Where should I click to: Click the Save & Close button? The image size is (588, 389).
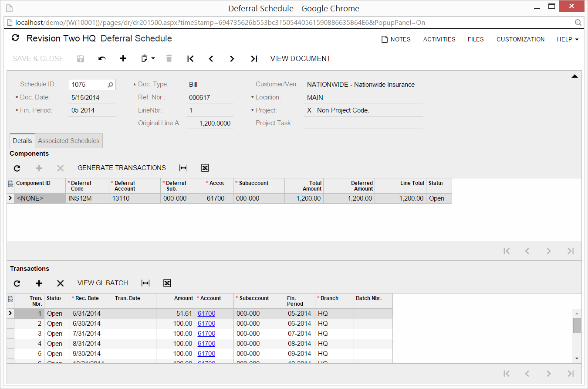[38, 58]
